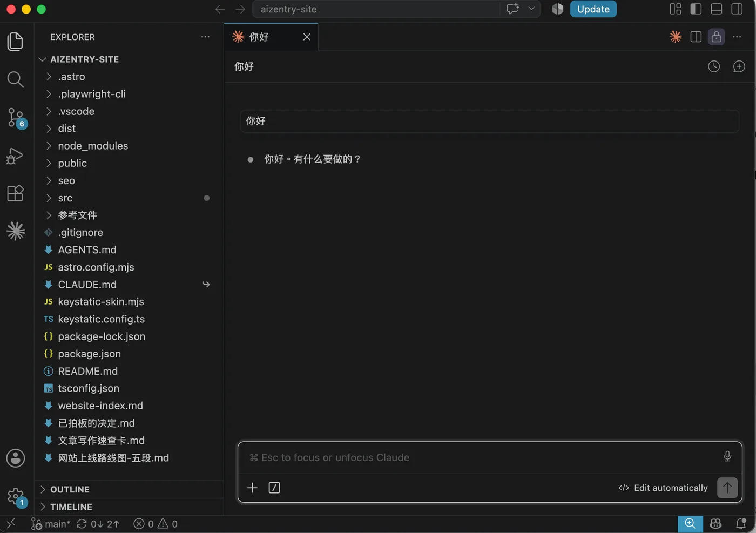Expand the TIMELINE section
The height and width of the screenshot is (533, 756).
point(130,507)
